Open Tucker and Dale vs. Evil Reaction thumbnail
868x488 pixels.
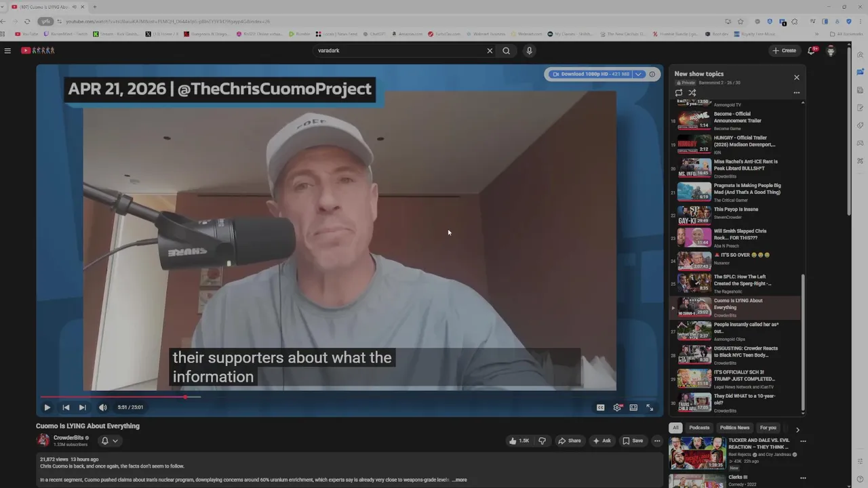(x=697, y=453)
